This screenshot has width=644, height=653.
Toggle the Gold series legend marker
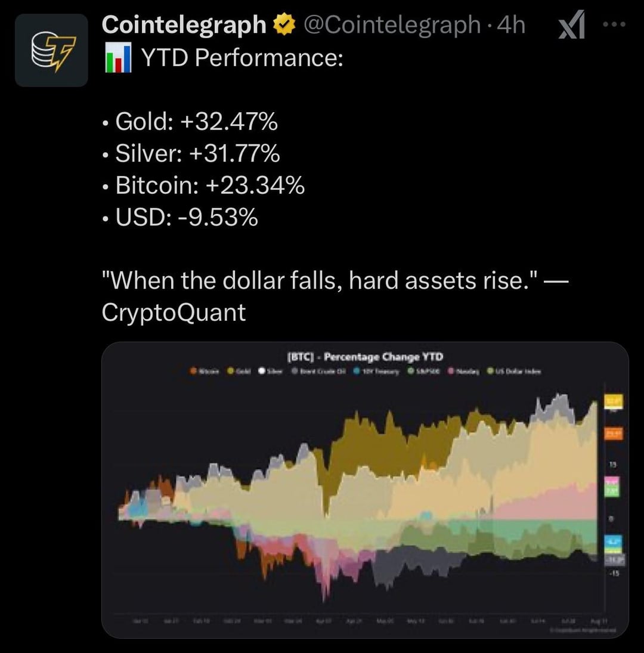(230, 371)
